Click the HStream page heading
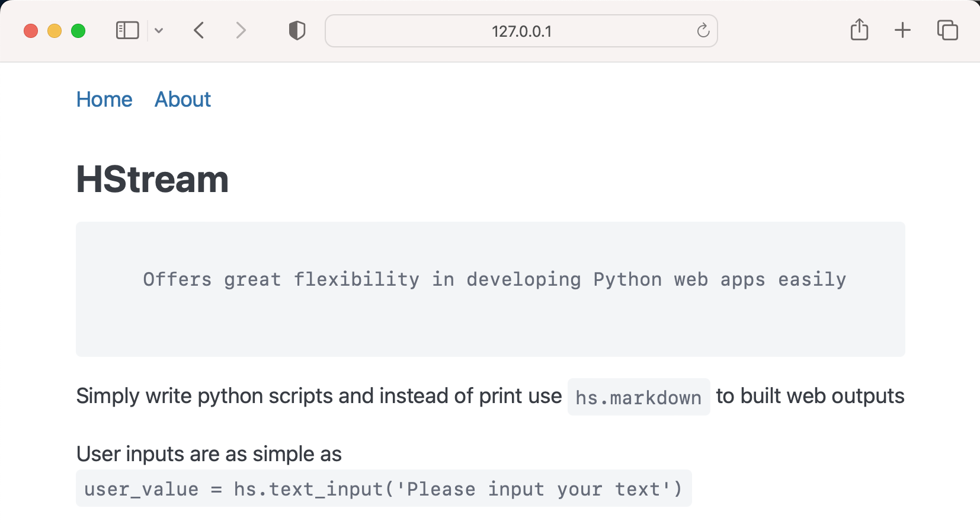The height and width of the screenshot is (524, 980). point(152,179)
